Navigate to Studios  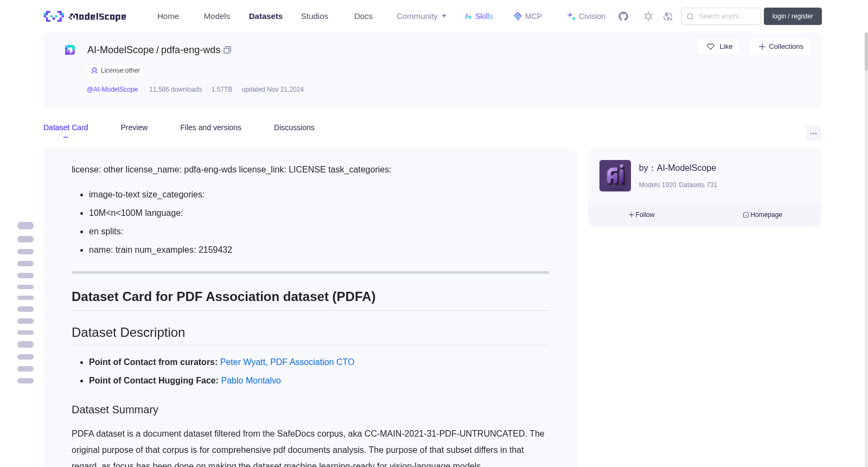pyautogui.click(x=315, y=16)
